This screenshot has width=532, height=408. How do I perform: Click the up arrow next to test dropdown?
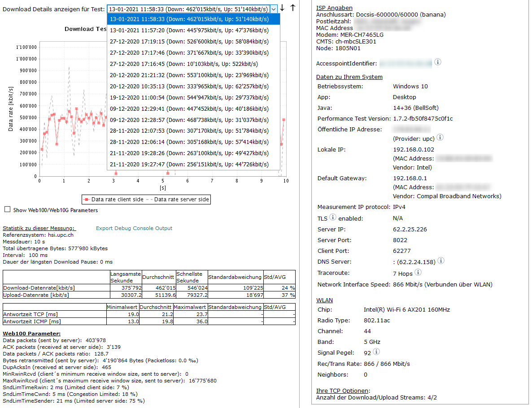[x=292, y=8]
